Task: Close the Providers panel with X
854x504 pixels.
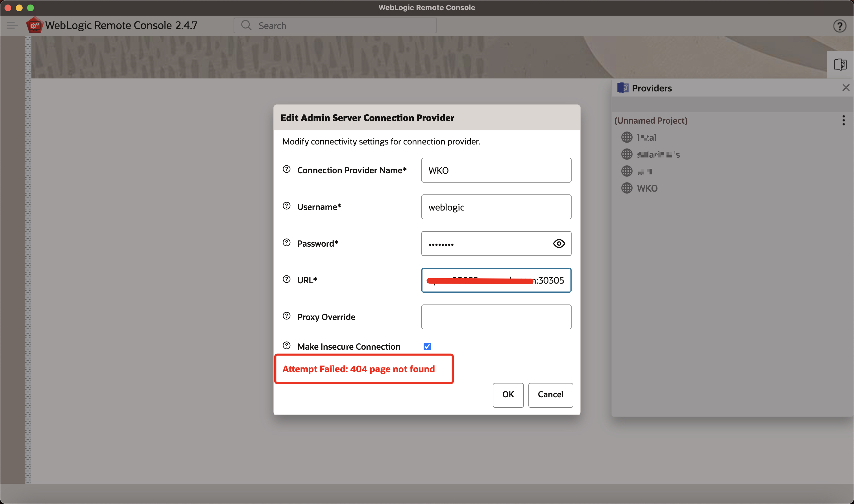Action: [x=846, y=88]
